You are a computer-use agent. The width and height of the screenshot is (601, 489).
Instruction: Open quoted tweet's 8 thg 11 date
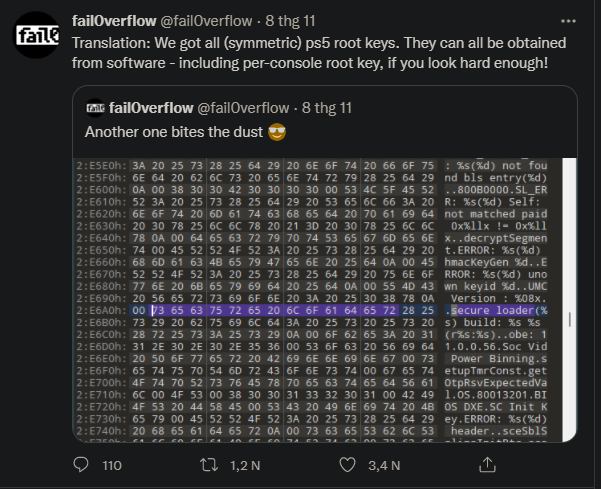(327, 108)
